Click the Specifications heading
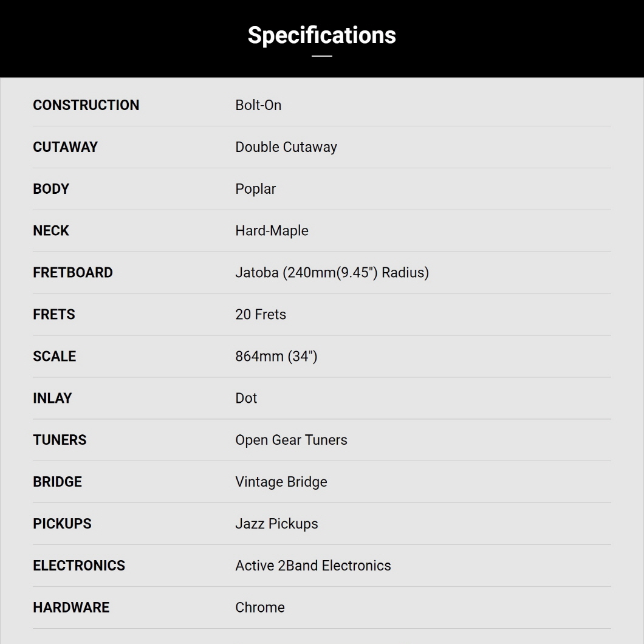Screen dimensions: 644x644 321,35
